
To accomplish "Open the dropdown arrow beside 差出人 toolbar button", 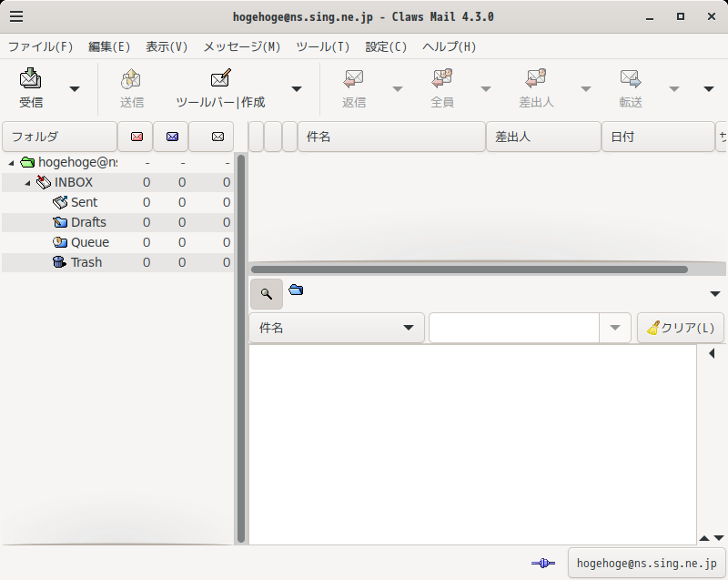I will coord(586,88).
